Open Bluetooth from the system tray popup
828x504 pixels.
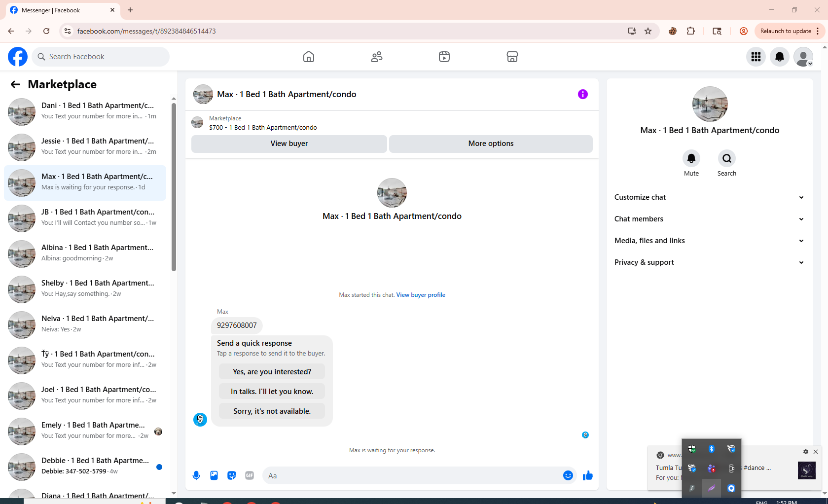[712, 449]
